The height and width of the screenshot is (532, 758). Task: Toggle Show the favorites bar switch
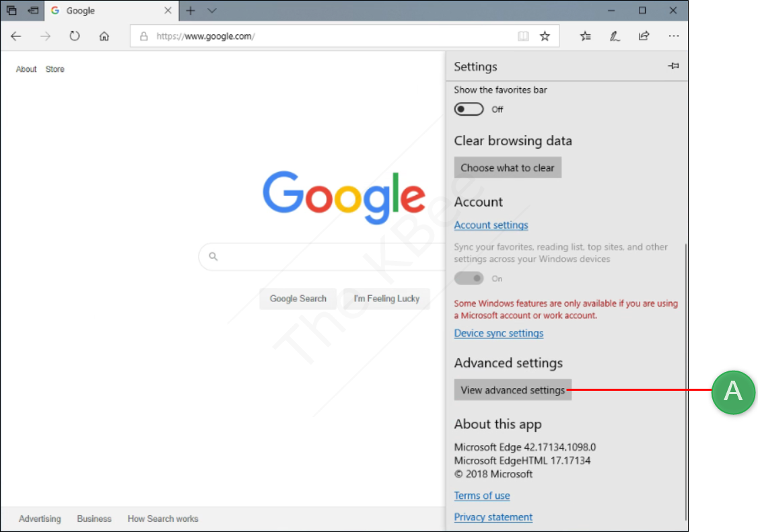pos(469,109)
